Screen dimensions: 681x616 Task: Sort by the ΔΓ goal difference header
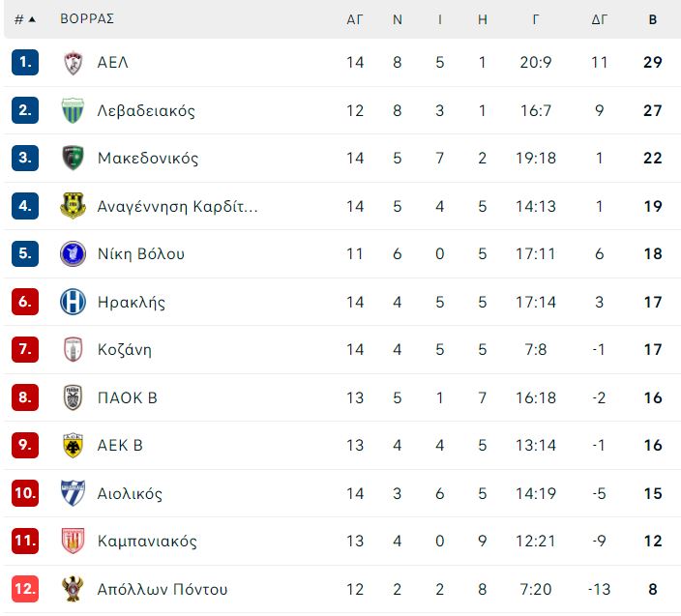600,19
